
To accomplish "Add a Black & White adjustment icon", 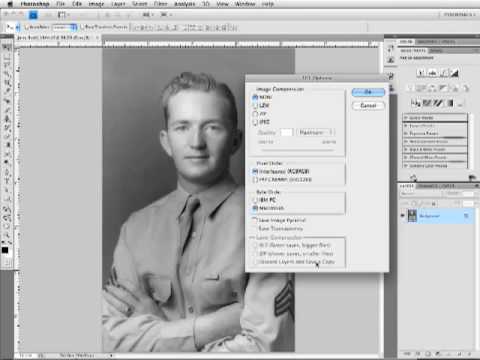I will [443, 88].
